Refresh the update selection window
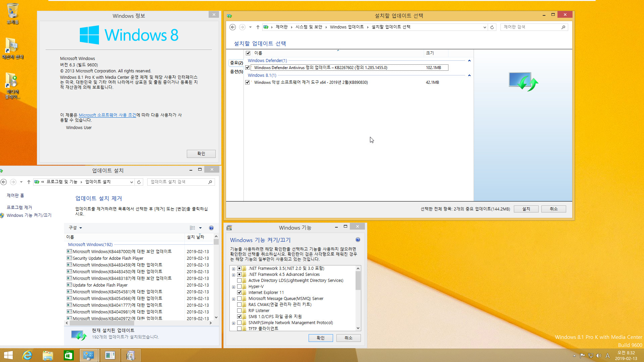Viewport: 644px width, 362px height. click(492, 27)
